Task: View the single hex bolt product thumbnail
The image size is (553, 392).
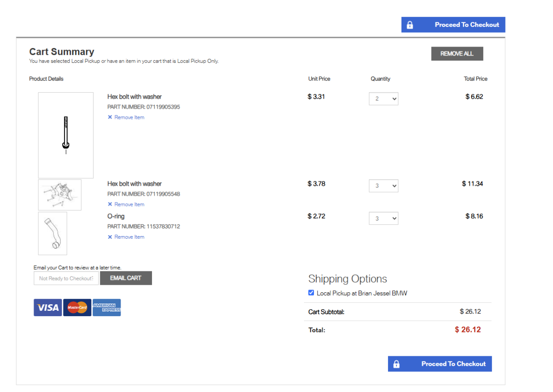Action: coord(66,135)
